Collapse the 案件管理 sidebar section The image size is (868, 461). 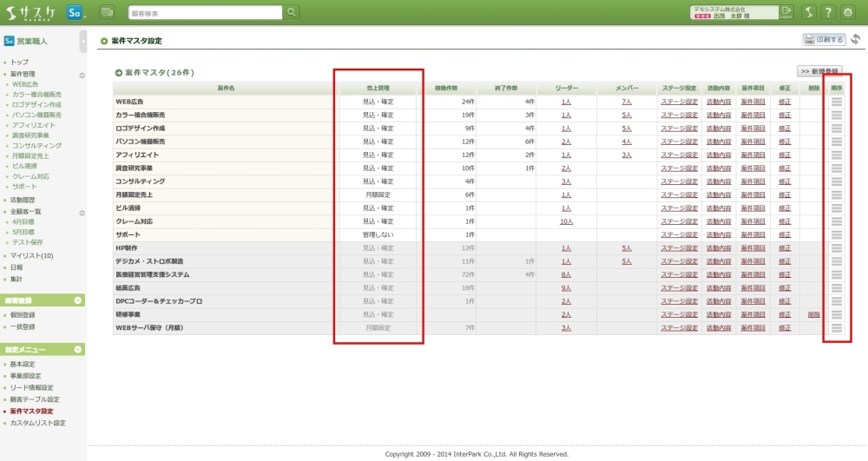click(x=82, y=76)
